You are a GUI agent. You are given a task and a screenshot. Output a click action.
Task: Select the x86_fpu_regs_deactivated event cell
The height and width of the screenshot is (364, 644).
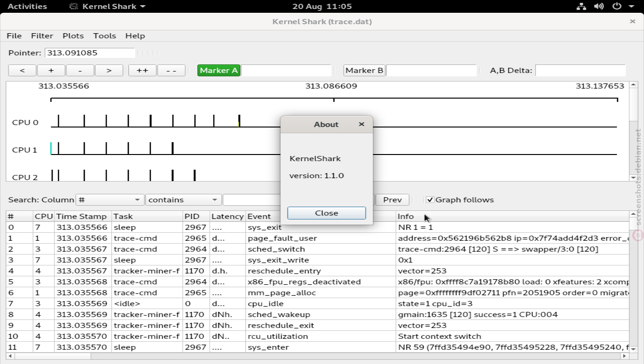(321, 282)
